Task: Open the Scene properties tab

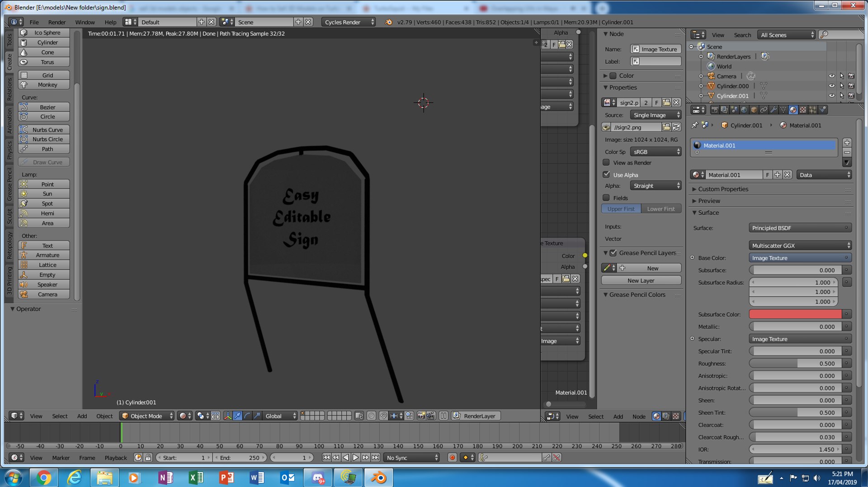Action: tap(734, 110)
